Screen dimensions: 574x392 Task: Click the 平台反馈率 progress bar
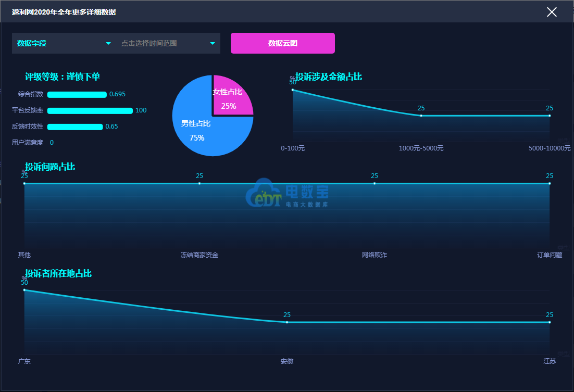[x=90, y=110]
